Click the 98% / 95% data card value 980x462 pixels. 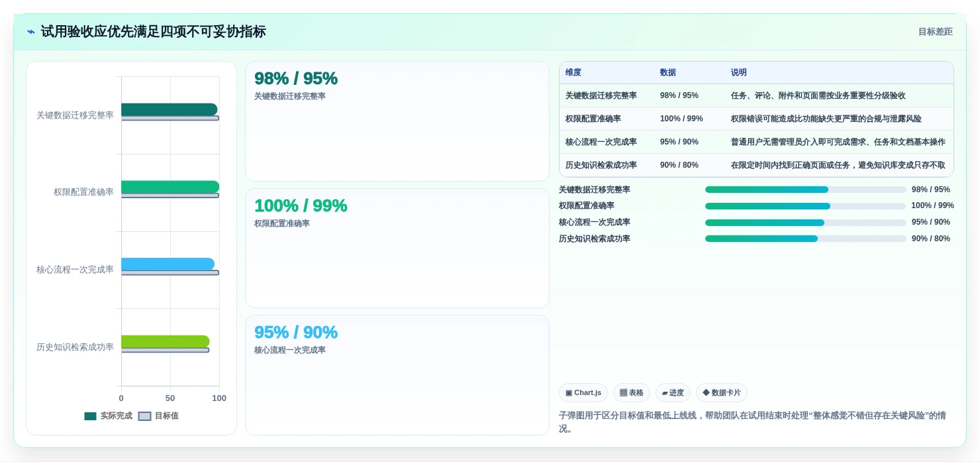click(296, 78)
